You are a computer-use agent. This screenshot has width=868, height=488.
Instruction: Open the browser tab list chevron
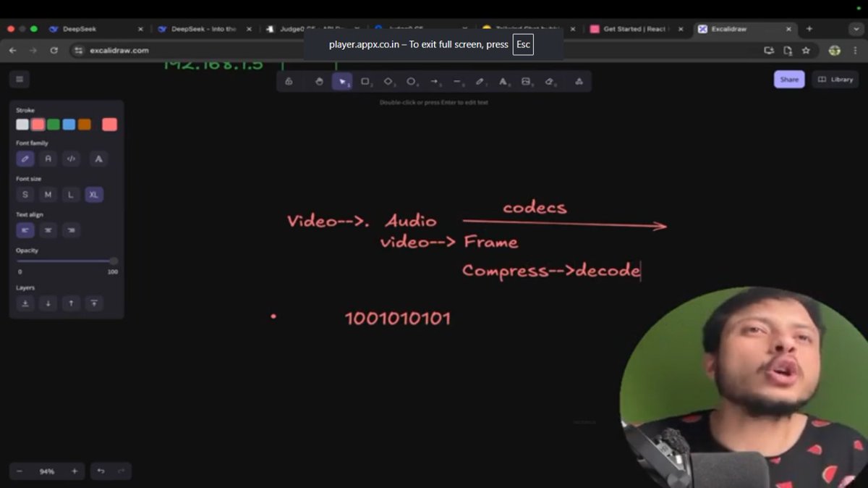click(856, 29)
